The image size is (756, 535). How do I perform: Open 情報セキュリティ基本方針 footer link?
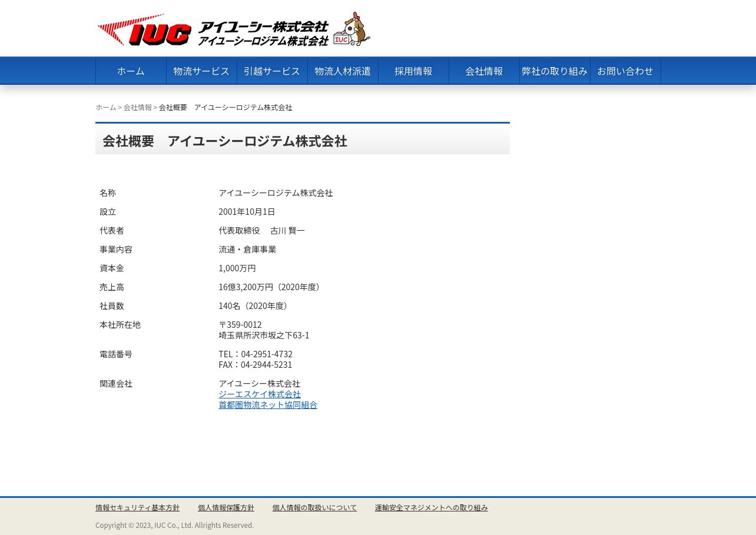(x=138, y=508)
